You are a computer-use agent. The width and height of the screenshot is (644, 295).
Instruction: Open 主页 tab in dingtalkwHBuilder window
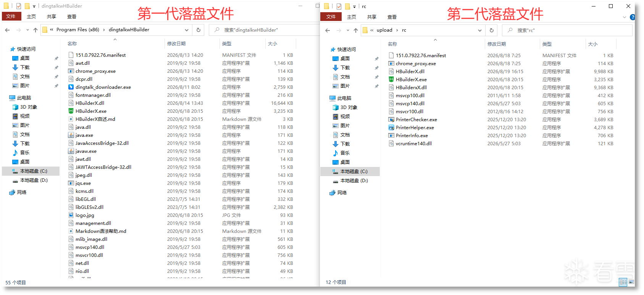31,16
